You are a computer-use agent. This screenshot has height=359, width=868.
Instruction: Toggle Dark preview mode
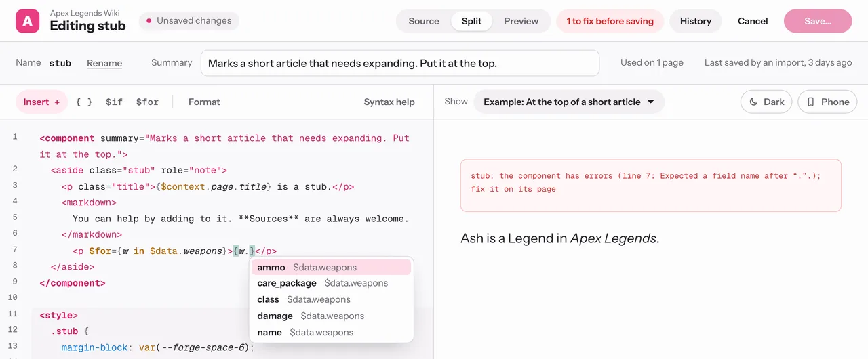point(767,102)
